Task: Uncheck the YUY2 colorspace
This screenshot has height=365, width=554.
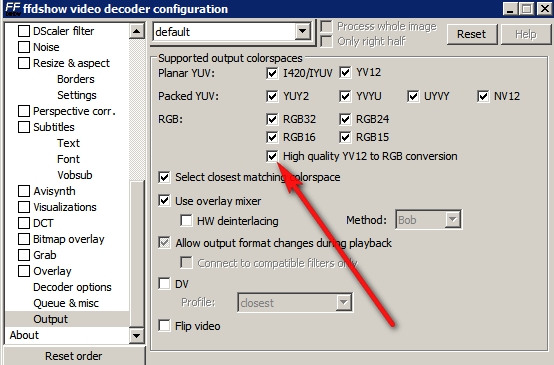Action: [272, 96]
